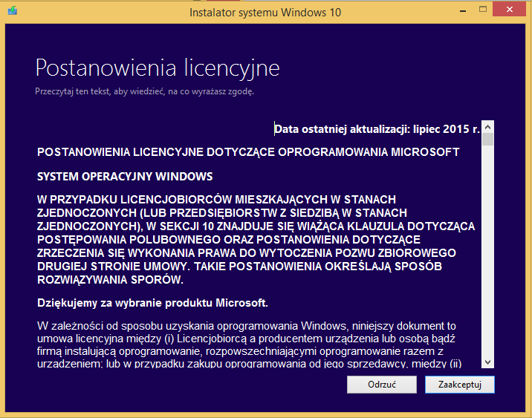Image resolution: width=532 pixels, height=418 pixels.
Task: Click the 'OPROGRAMOWANIA MICROSOFT' license heading line
Action: [x=248, y=152]
